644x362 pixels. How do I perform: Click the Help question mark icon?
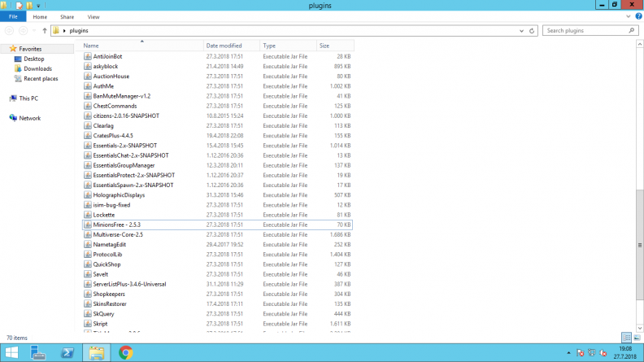[x=638, y=16]
